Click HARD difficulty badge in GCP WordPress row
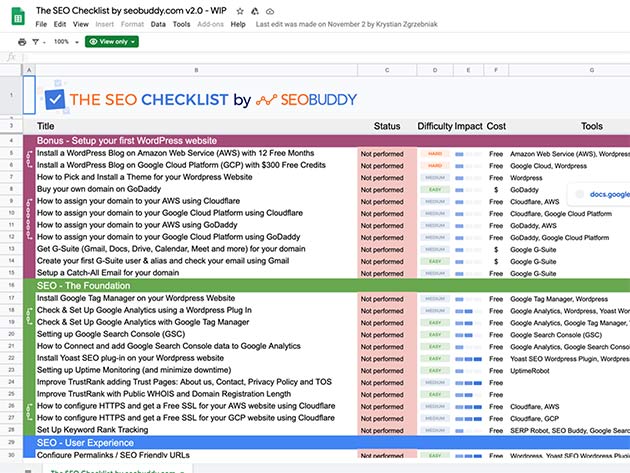Screen dimensions: 630x473 (435, 166)
